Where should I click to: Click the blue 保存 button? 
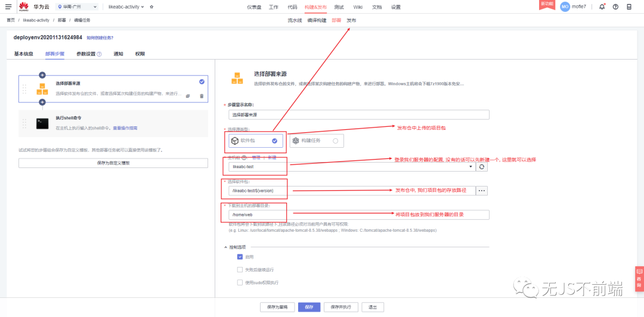click(x=309, y=307)
